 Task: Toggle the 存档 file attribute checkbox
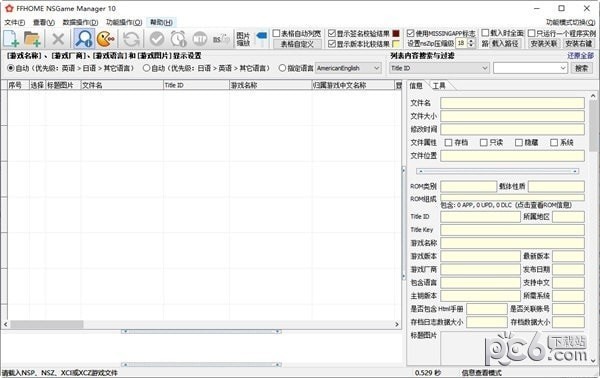448,142
